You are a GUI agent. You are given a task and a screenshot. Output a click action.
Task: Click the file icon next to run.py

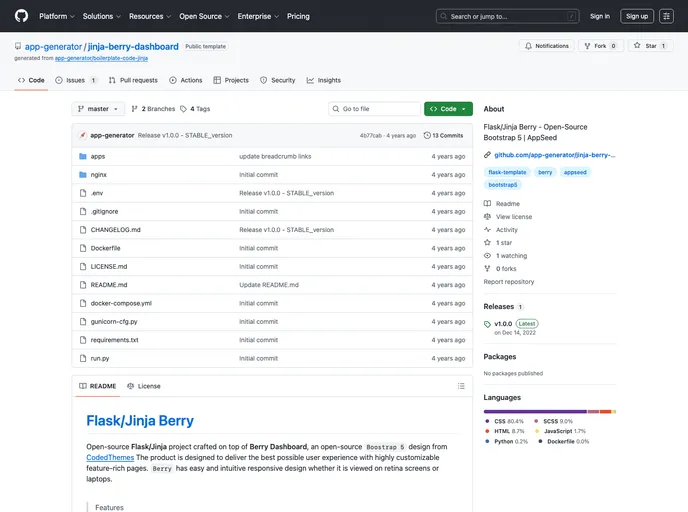(x=82, y=358)
